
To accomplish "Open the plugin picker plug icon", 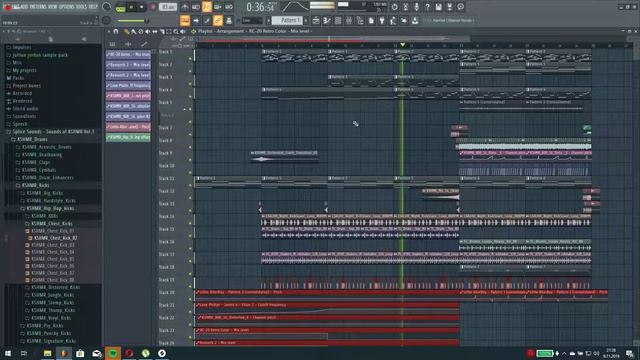I will [382, 20].
